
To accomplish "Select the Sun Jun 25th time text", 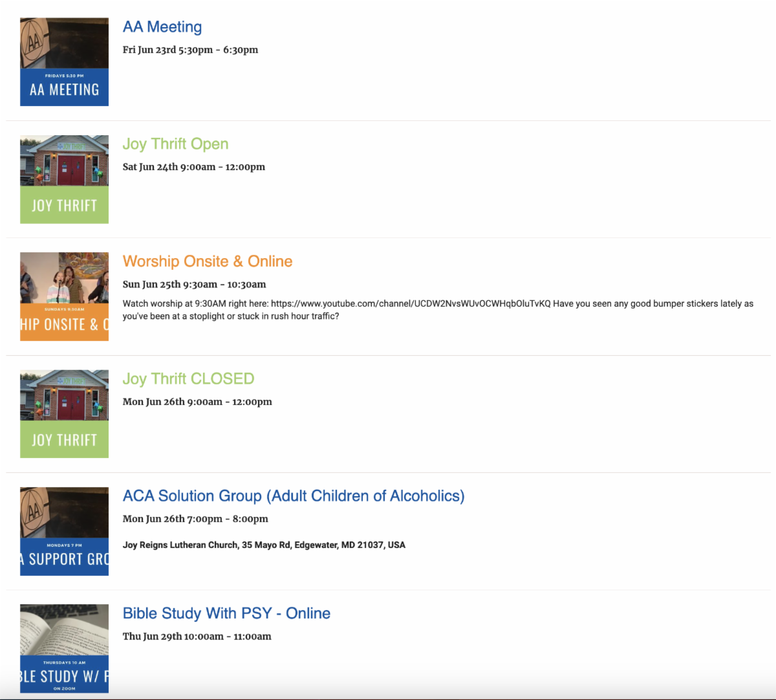I will click(x=194, y=285).
